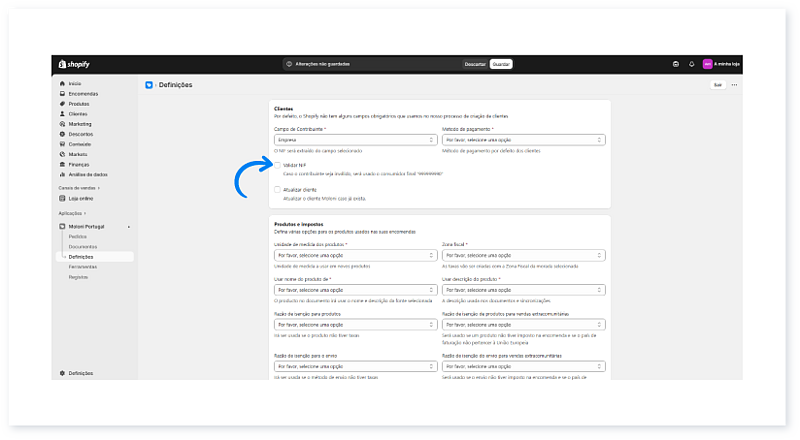Open the three-dots more options menu
The width and height of the screenshot is (800, 440).
click(x=734, y=85)
